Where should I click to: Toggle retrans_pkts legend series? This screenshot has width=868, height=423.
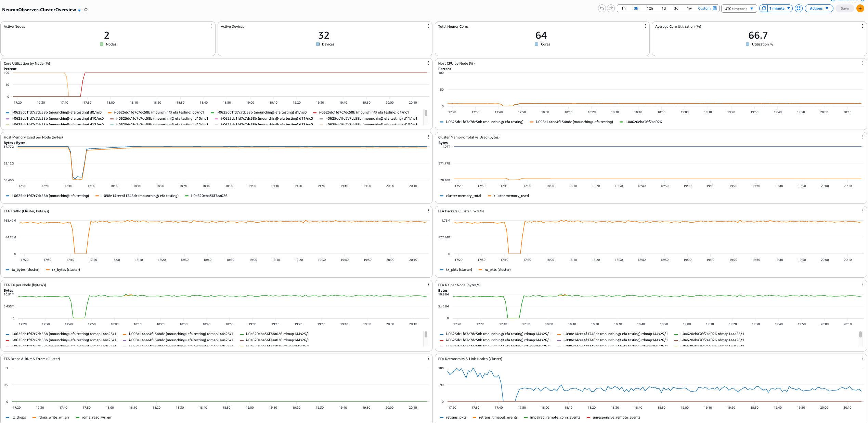(453, 418)
